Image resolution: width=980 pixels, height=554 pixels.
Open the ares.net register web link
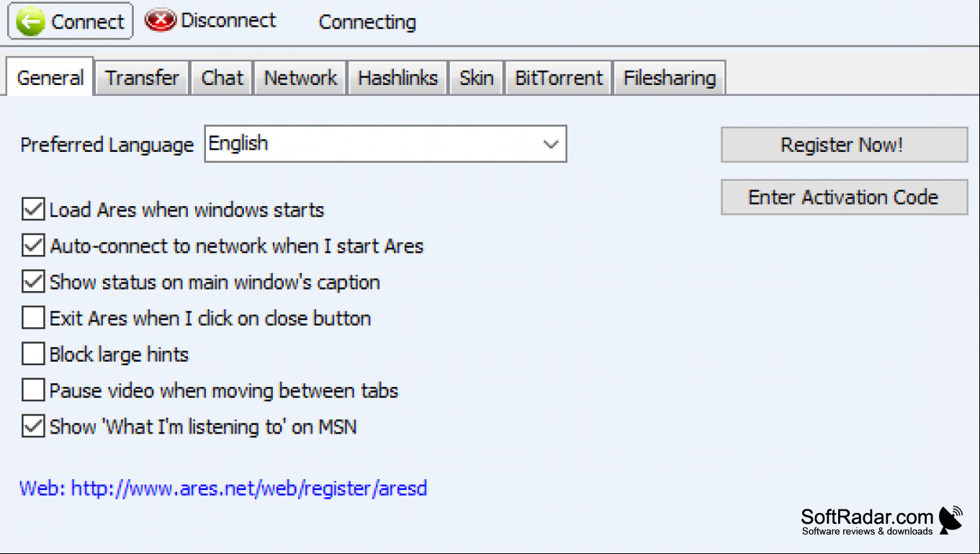[x=223, y=488]
